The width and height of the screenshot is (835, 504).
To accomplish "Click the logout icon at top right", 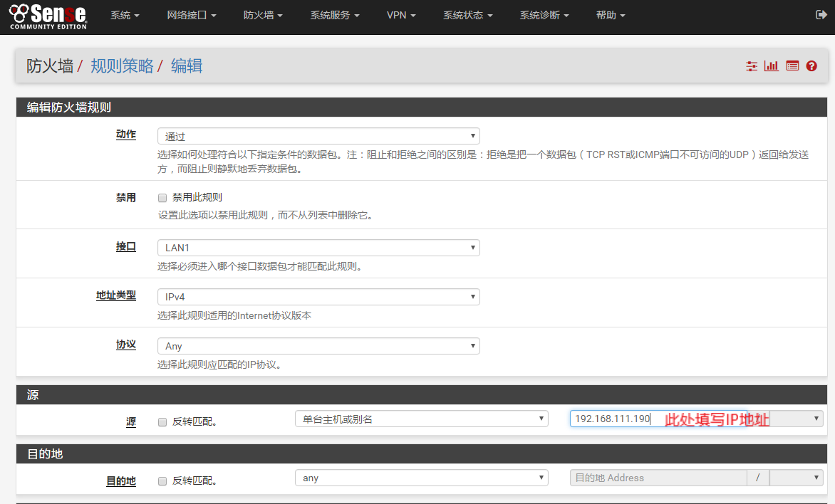I will click(821, 15).
